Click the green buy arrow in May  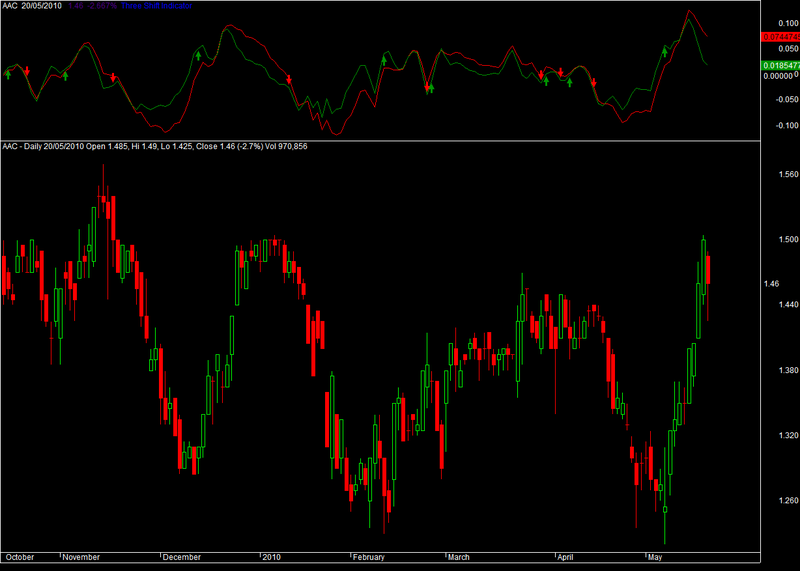coord(664,52)
